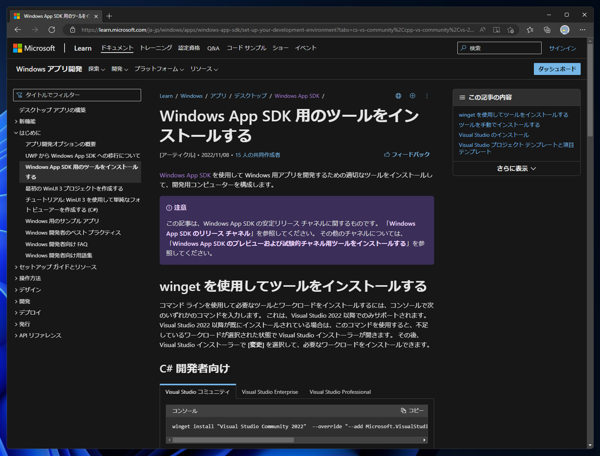Viewport: 600px width, 456px height.
Task: Click the Microsoft logo
Action: 34,48
